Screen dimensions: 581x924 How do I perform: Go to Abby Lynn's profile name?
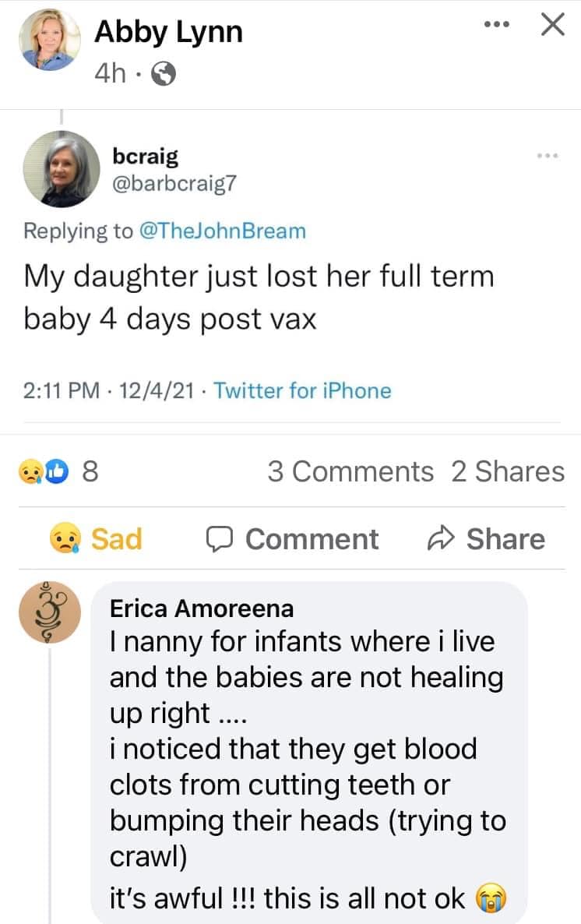click(x=168, y=32)
